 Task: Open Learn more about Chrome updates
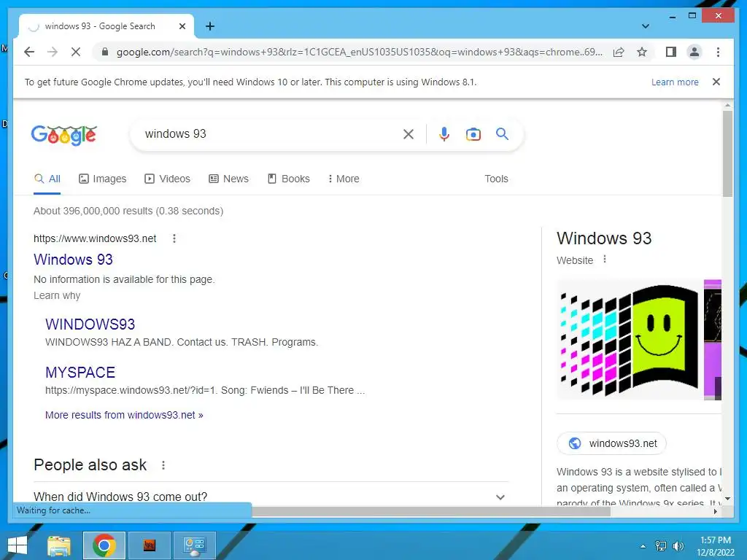pyautogui.click(x=675, y=82)
